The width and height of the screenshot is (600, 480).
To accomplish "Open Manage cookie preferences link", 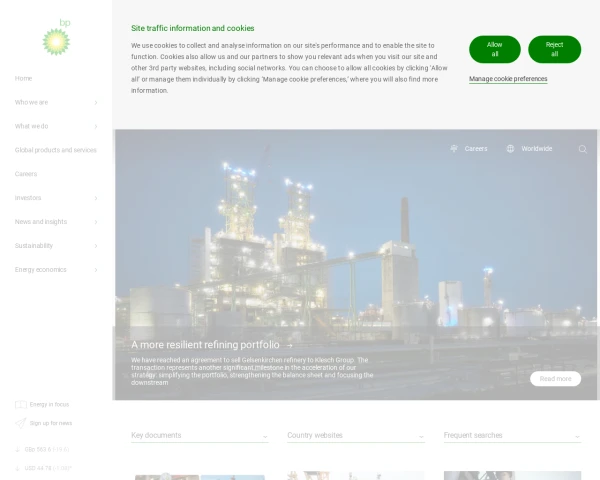I will tap(508, 79).
